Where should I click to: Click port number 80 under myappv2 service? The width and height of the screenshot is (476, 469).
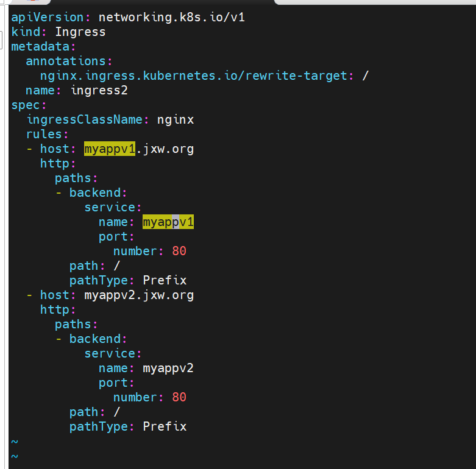click(x=179, y=397)
